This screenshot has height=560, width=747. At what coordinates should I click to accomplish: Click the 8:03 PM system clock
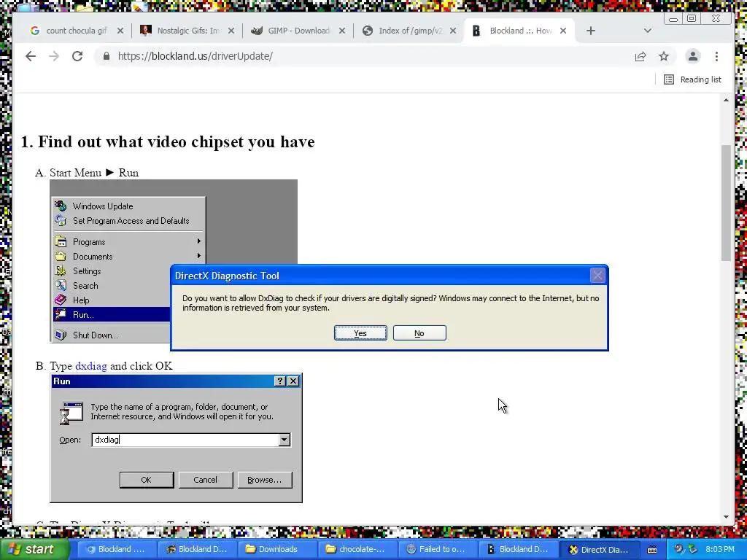720,549
